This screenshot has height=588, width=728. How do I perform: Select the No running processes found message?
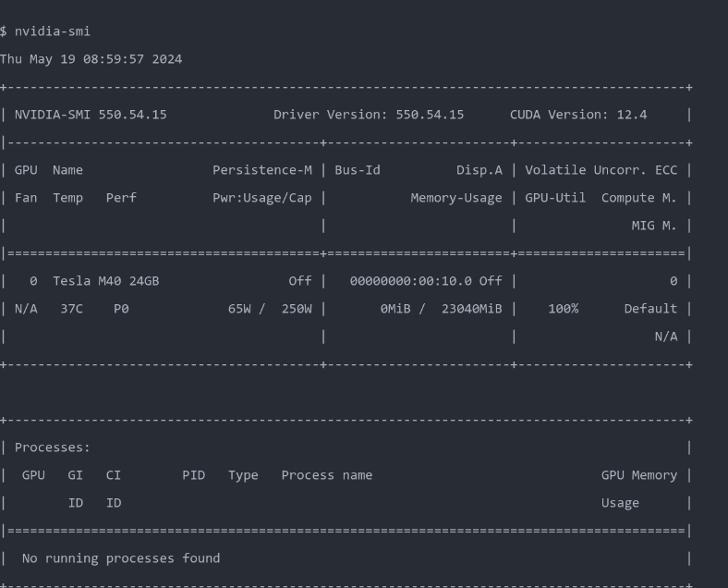[x=121, y=558]
